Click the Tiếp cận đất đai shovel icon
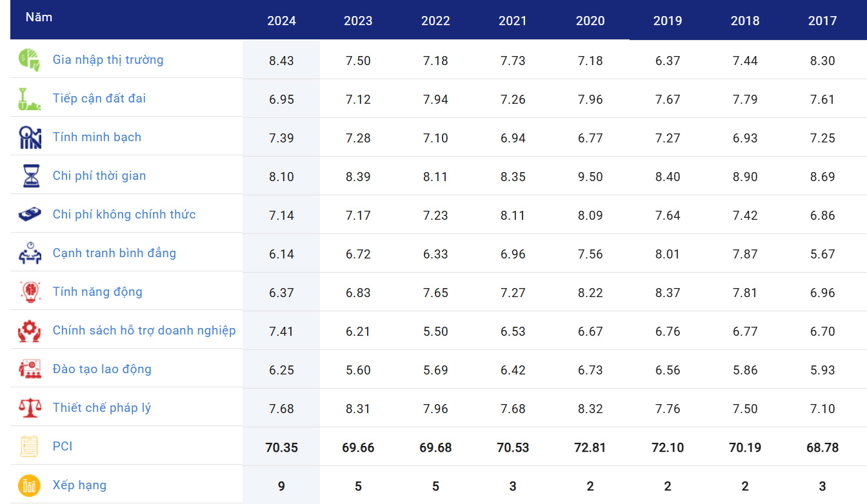867x504 pixels. coord(30,99)
